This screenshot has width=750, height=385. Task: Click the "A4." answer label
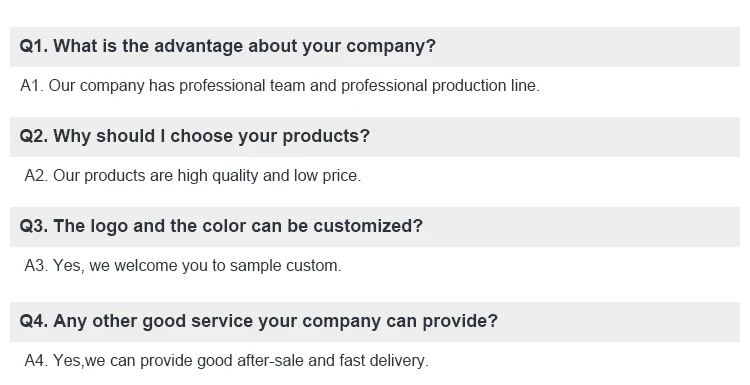pyautogui.click(x=36, y=360)
